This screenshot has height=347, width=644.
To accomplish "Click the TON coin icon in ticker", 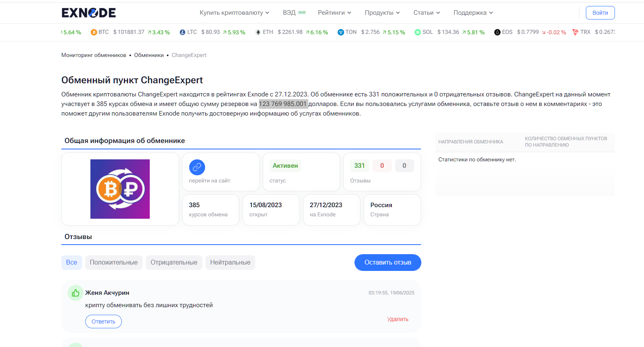I will pyautogui.click(x=341, y=32).
